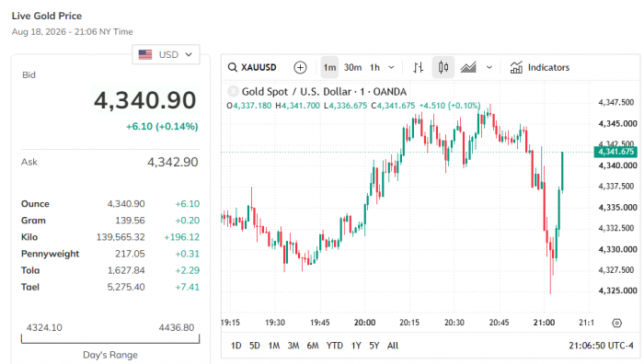Screen dimensions: 644x364
Task: Set chart range to All
Action: pyautogui.click(x=393, y=346)
